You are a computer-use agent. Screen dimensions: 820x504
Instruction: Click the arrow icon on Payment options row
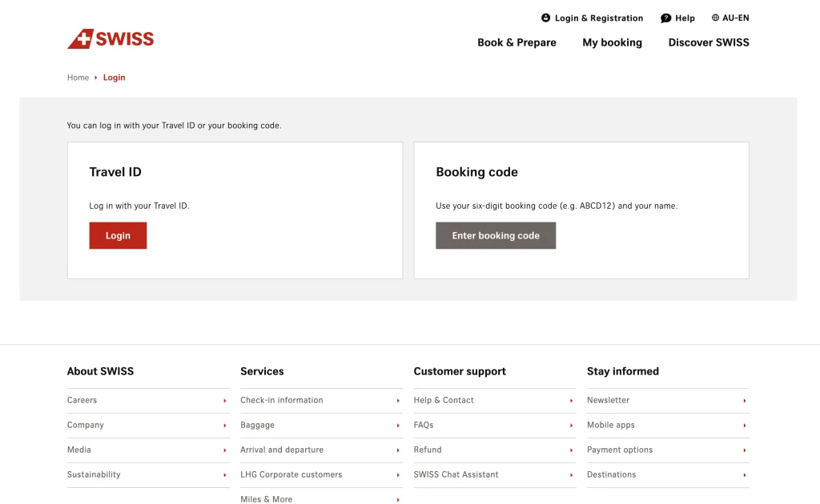(745, 450)
